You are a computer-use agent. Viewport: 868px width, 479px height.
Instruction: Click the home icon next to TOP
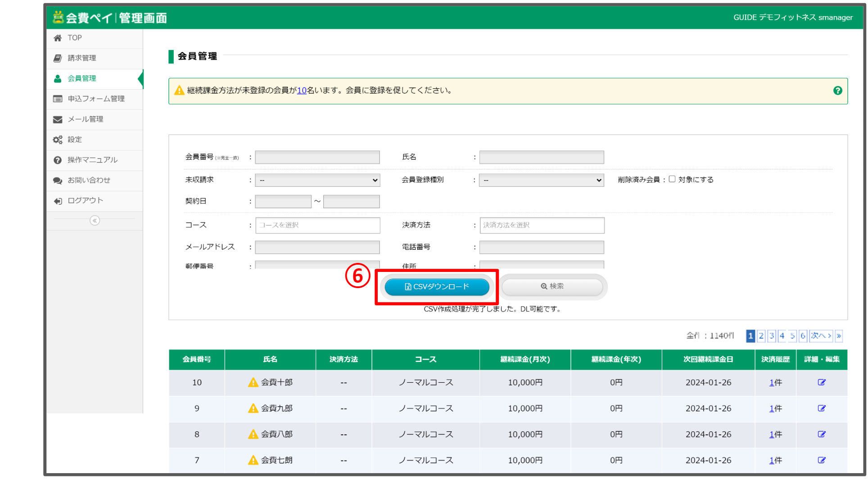(58, 38)
